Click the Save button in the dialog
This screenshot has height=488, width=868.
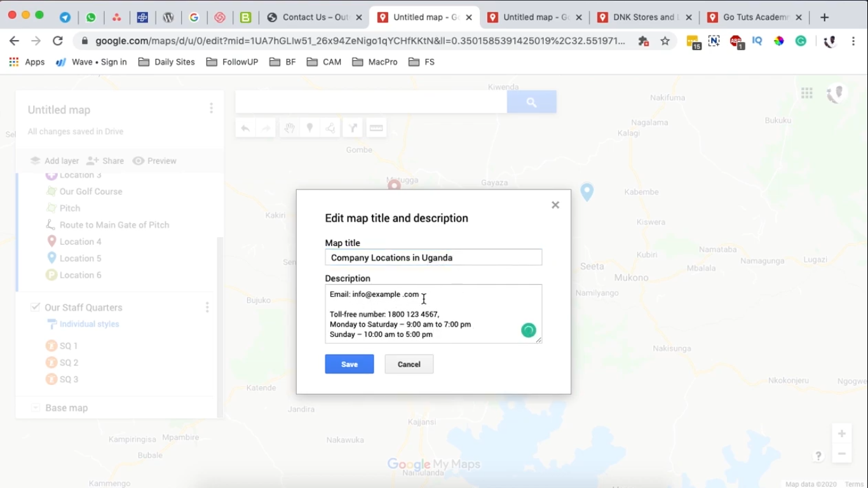click(x=349, y=364)
